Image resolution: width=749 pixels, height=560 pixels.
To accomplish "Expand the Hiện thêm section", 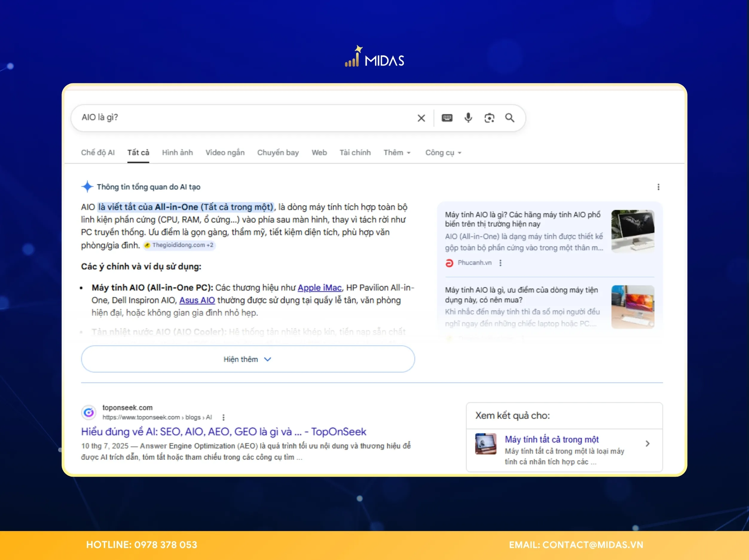I will [x=247, y=359].
